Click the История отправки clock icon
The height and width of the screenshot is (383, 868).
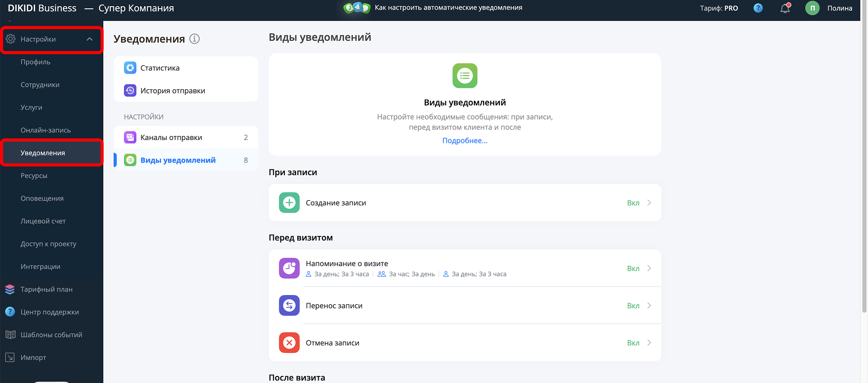click(130, 90)
